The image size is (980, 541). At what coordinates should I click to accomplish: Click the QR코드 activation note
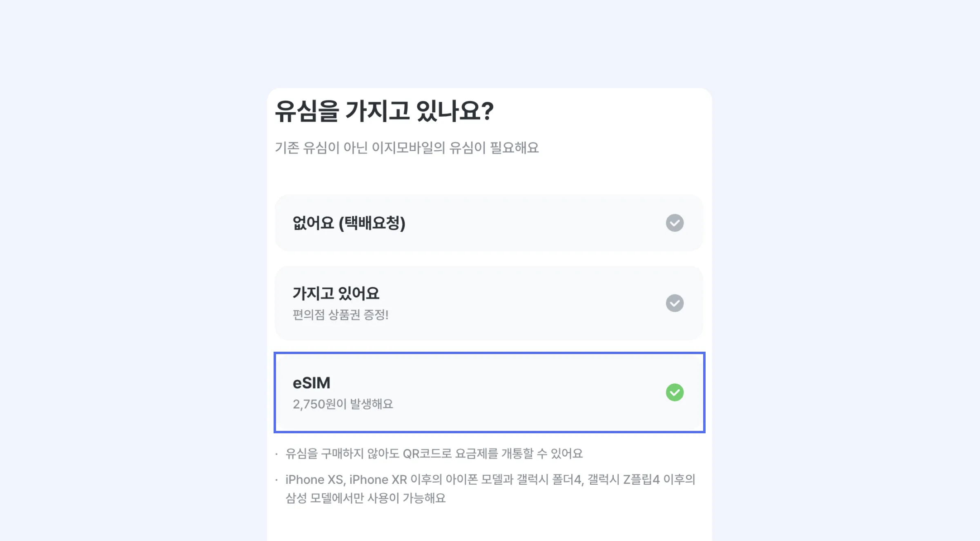point(434,453)
